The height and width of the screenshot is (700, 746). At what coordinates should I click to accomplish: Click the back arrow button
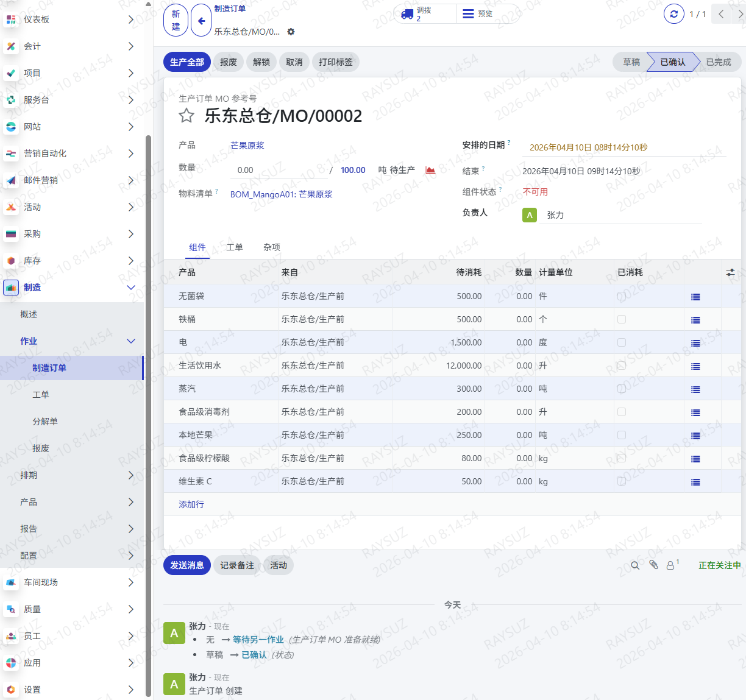coord(201,21)
